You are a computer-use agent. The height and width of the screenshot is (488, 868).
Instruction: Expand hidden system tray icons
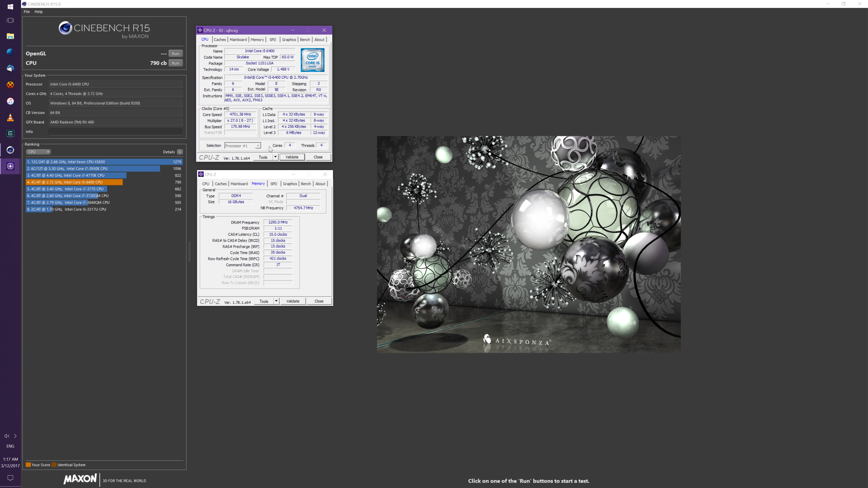tap(15, 436)
